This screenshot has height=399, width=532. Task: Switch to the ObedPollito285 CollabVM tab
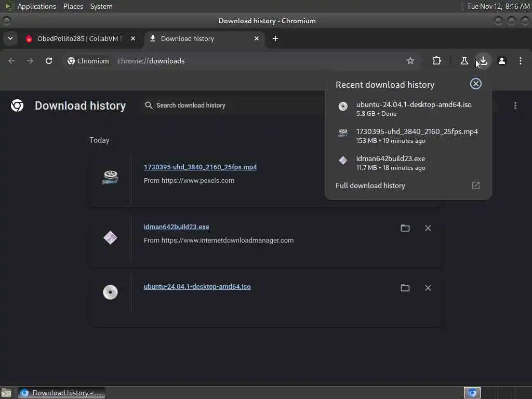(80, 38)
